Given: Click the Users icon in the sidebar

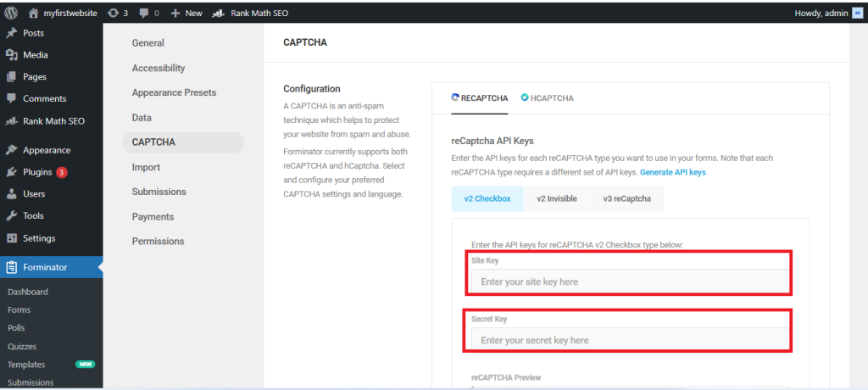Looking at the screenshot, I should coord(10,194).
